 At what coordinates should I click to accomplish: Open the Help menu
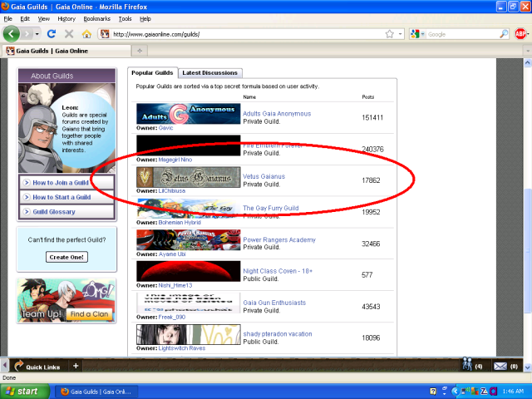145,18
